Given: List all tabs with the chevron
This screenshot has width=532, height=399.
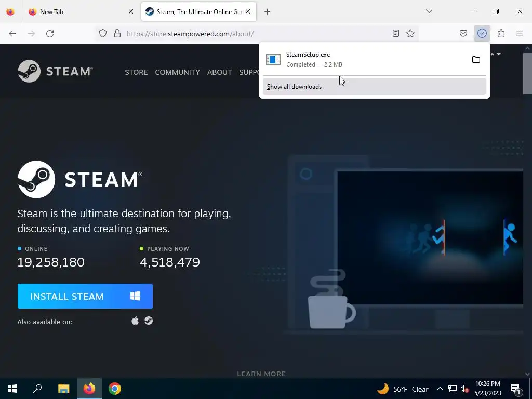Looking at the screenshot, I should point(429,11).
